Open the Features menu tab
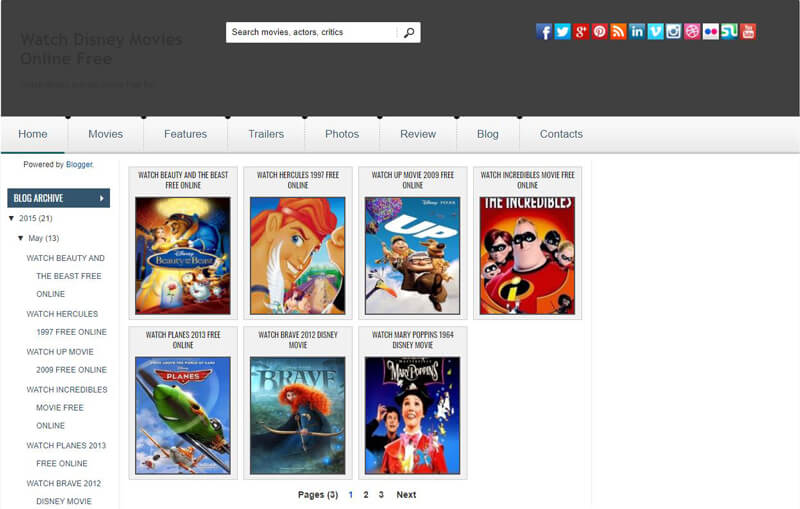 coord(185,134)
